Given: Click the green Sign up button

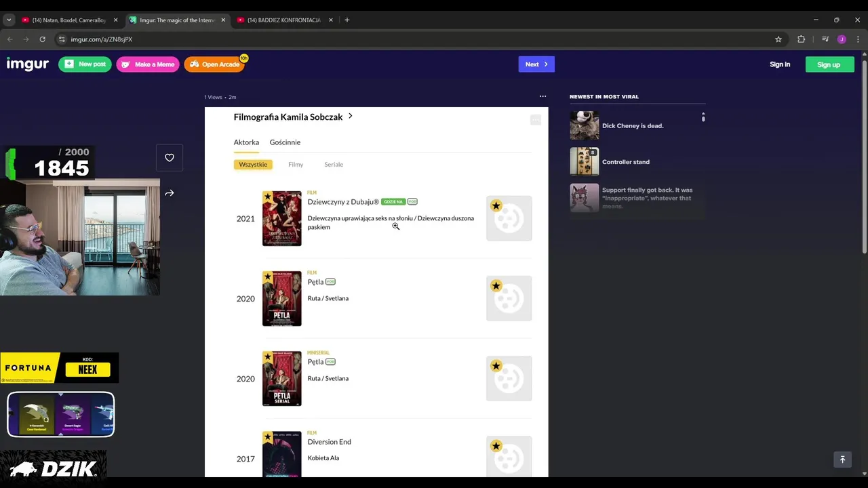Looking at the screenshot, I should pyautogui.click(x=829, y=64).
